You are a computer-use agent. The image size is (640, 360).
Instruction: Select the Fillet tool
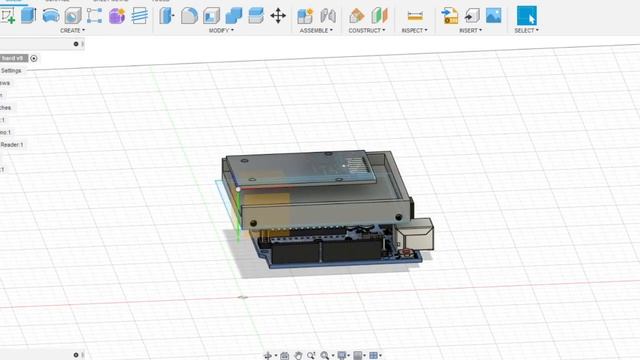pyautogui.click(x=189, y=16)
